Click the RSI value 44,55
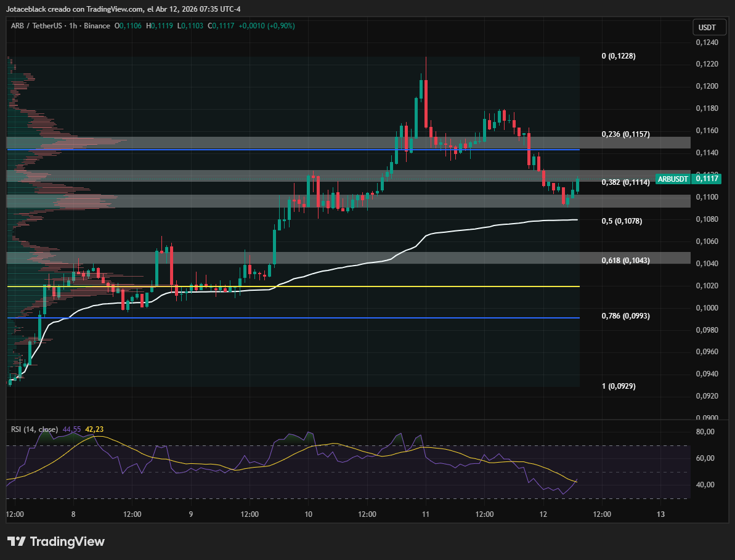This screenshot has height=560, width=735. (x=71, y=429)
